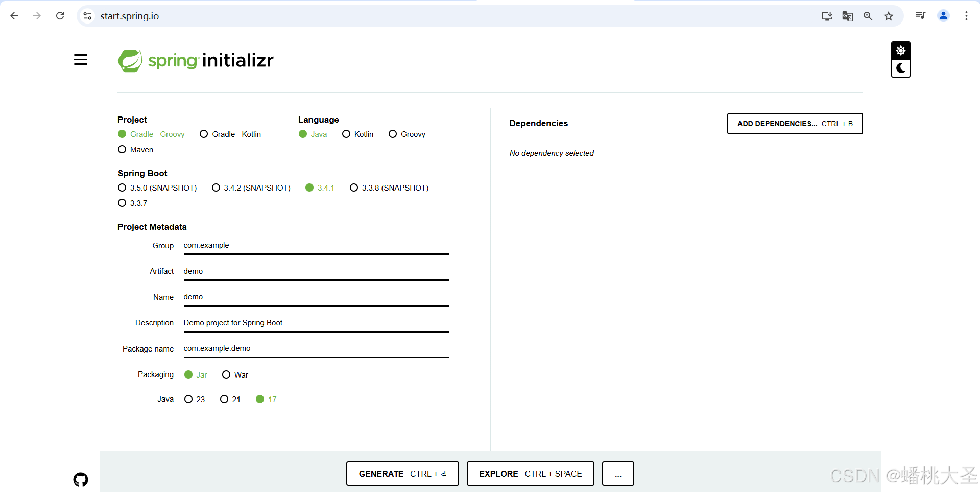Click the Project Metadata heading
This screenshot has height=492, width=980.
click(152, 227)
